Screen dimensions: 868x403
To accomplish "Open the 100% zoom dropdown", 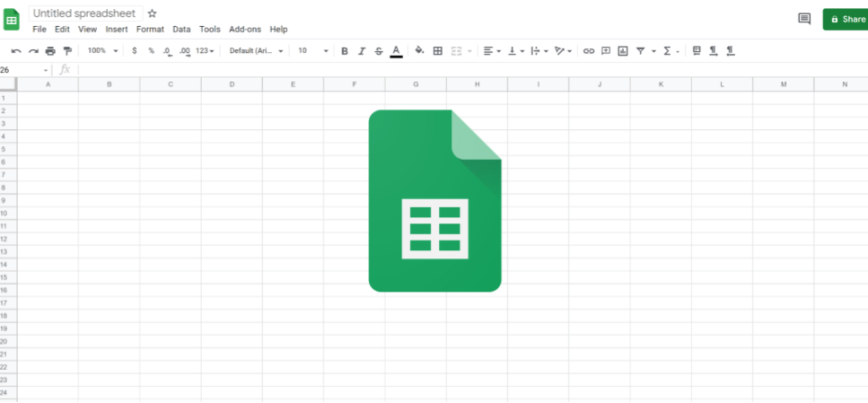I will coord(103,51).
